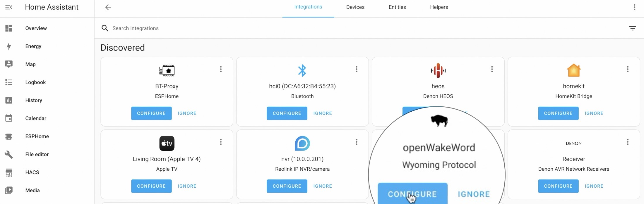The height and width of the screenshot is (204, 644).
Task: Click the BT-Proxy ESPHome chip logo
Action: [x=167, y=70]
